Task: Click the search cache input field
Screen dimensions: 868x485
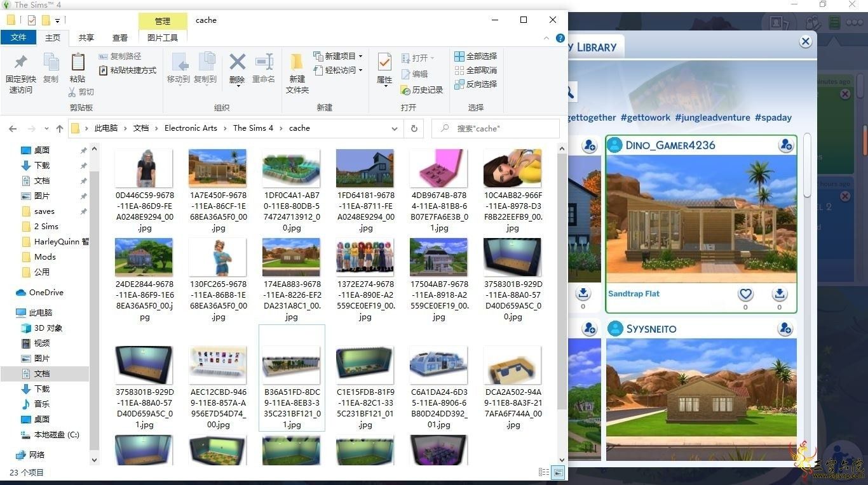Action: pyautogui.click(x=496, y=128)
